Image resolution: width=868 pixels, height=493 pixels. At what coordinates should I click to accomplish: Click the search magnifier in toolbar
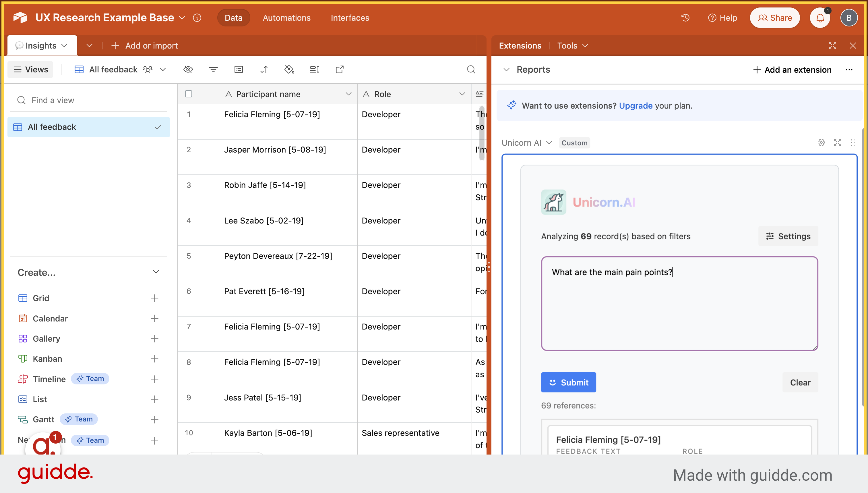pyautogui.click(x=471, y=70)
